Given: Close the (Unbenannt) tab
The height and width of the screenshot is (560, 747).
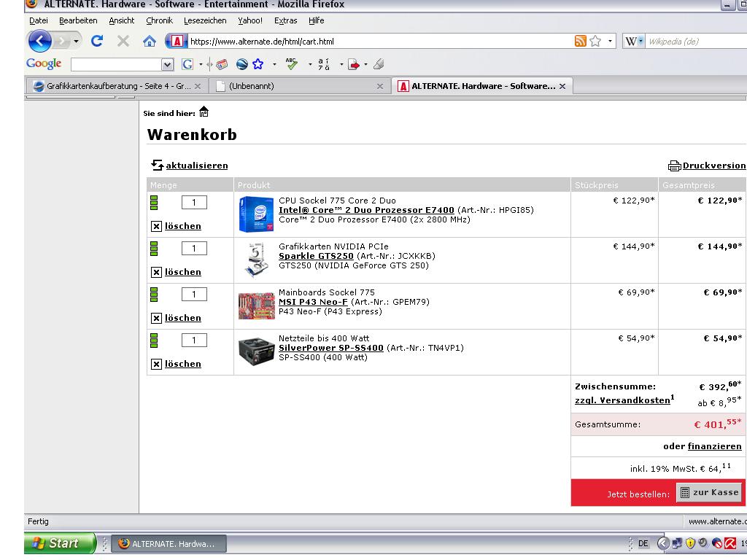Looking at the screenshot, I should click(x=379, y=86).
